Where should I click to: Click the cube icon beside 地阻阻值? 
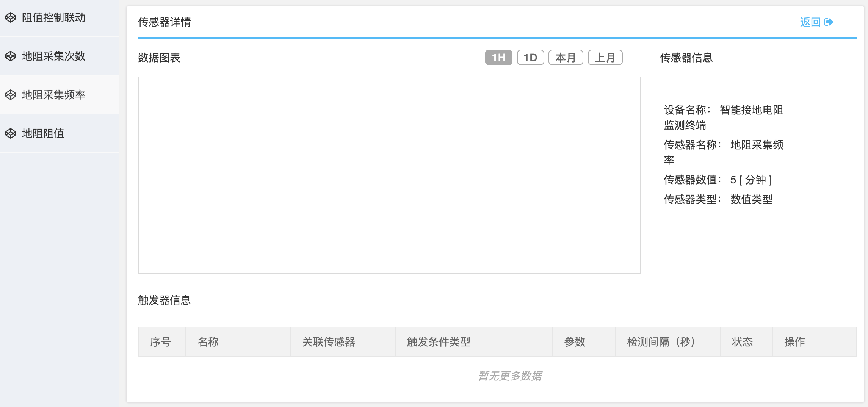tap(10, 133)
